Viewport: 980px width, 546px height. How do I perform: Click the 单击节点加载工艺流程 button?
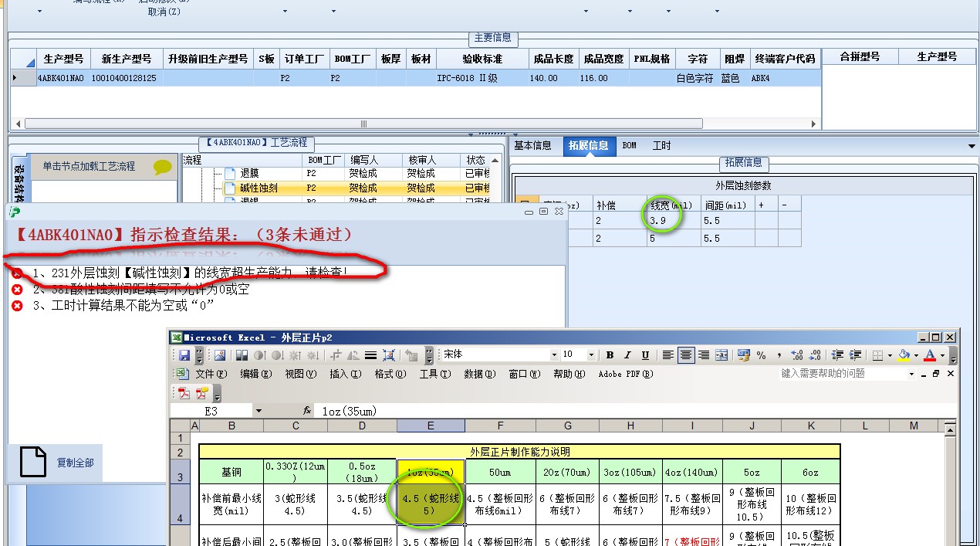(103, 166)
